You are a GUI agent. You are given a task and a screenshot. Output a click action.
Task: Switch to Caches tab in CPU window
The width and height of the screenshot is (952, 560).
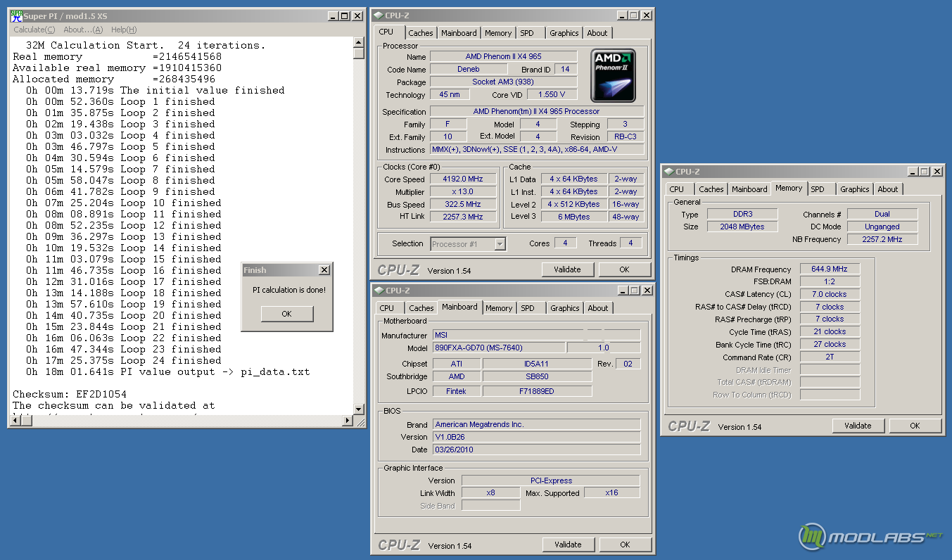(421, 33)
